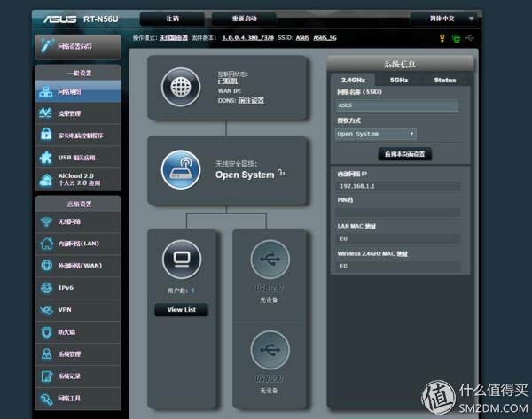Click the yellow status bulb icon
Screen dimensions: 532x419
pyautogui.click(x=442, y=38)
